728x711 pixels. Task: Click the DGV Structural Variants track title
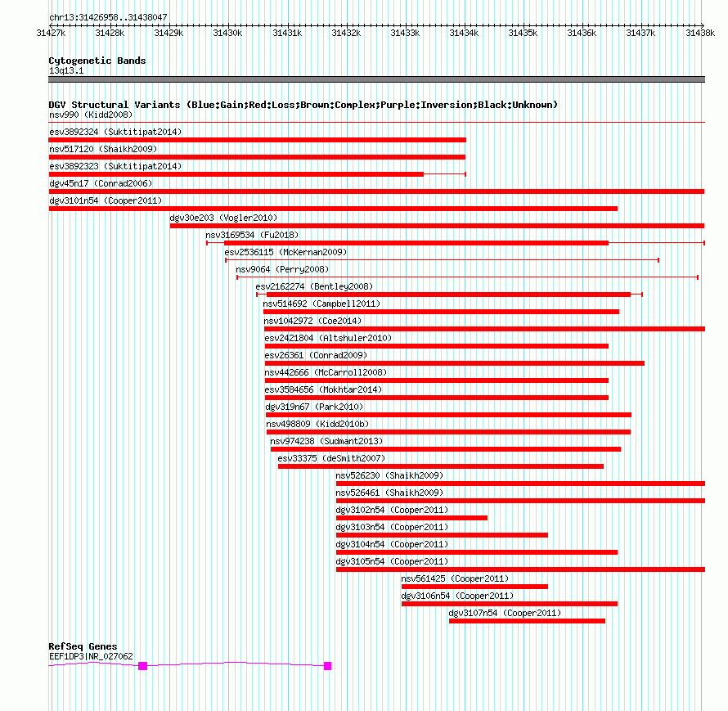[x=303, y=105]
